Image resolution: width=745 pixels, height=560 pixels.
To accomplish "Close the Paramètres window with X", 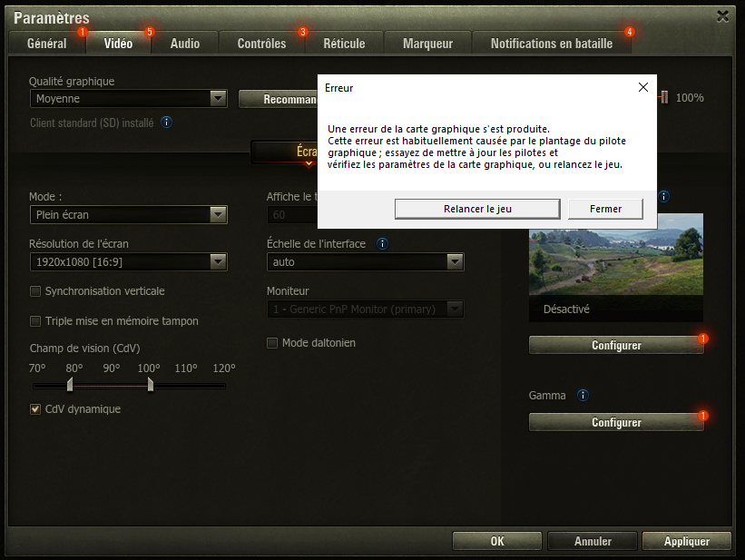I will pos(722,15).
